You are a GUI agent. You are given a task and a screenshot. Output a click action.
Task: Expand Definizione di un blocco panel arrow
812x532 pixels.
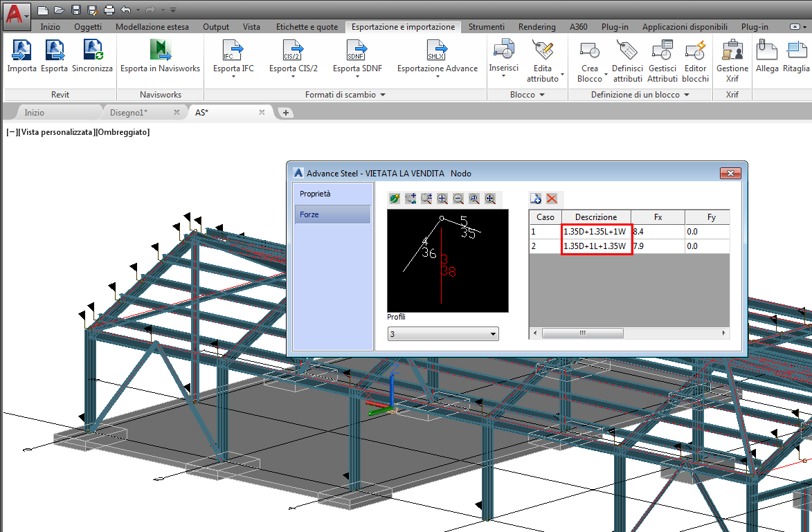click(x=687, y=95)
